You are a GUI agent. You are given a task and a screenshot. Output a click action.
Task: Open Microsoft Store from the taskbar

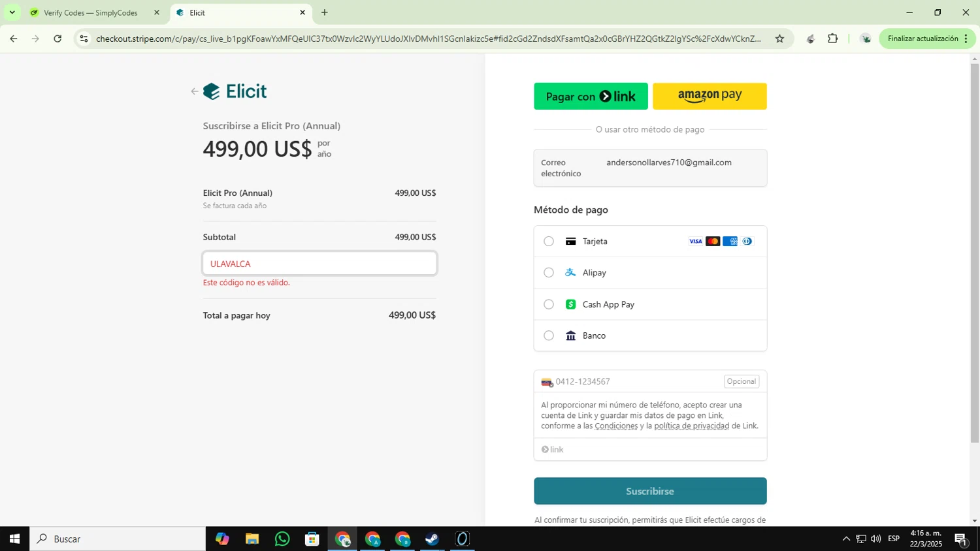tap(312, 539)
